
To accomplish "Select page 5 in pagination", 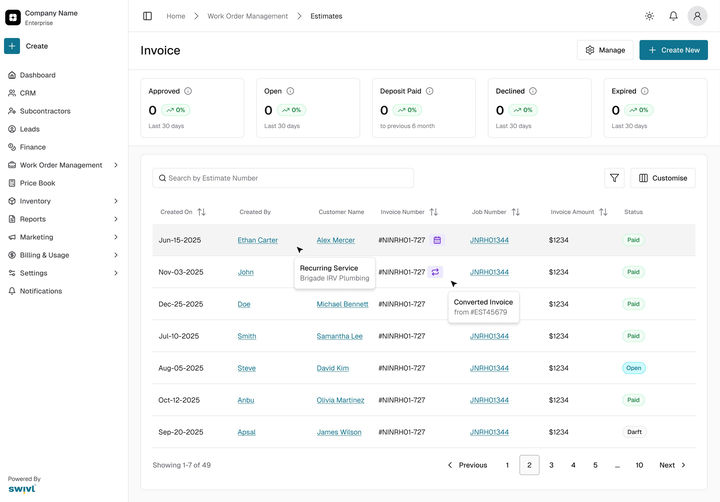I will click(595, 465).
